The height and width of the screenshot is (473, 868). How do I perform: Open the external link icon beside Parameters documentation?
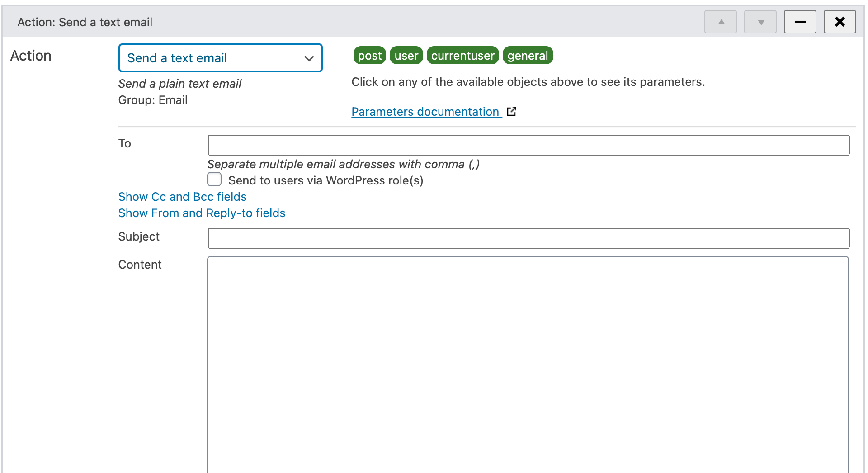coord(512,112)
